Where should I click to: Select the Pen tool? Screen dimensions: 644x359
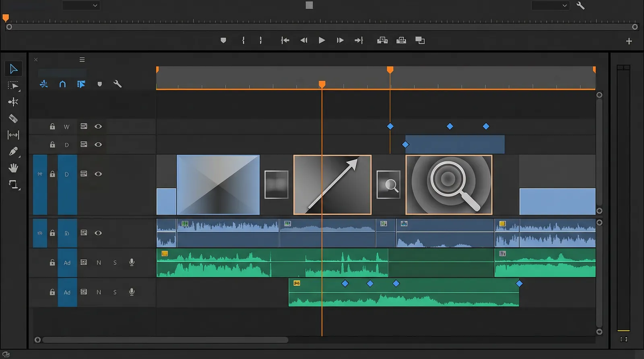pyautogui.click(x=13, y=152)
